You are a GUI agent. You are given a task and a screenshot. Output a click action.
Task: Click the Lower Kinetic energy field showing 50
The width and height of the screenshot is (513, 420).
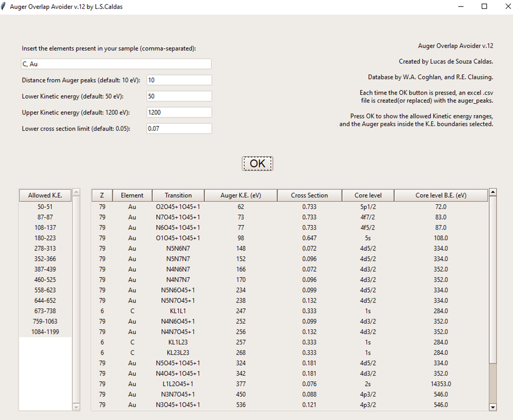tap(179, 96)
